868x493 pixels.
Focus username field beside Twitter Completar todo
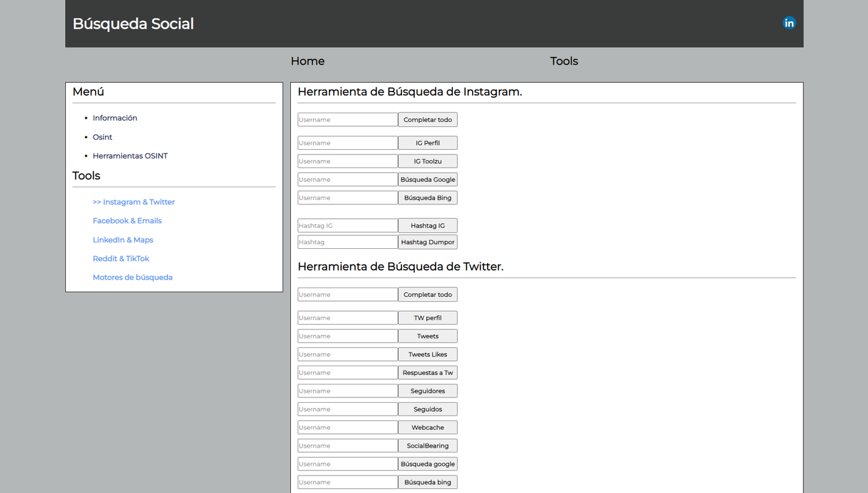tap(348, 295)
